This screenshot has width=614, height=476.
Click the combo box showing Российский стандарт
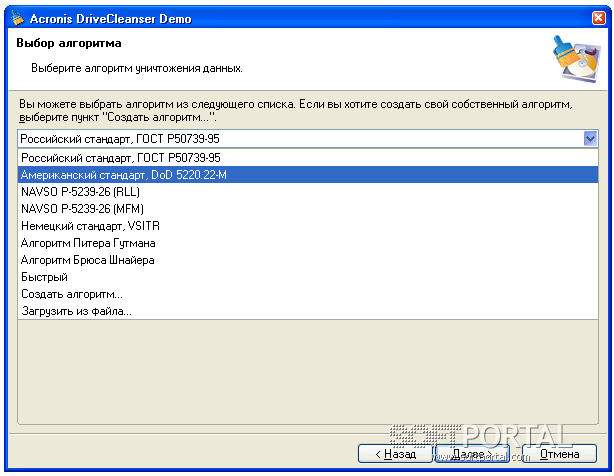308,139
